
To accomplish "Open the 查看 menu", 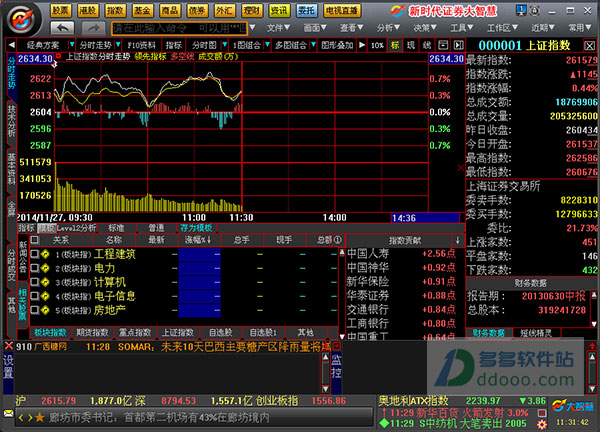I will click(x=352, y=28).
